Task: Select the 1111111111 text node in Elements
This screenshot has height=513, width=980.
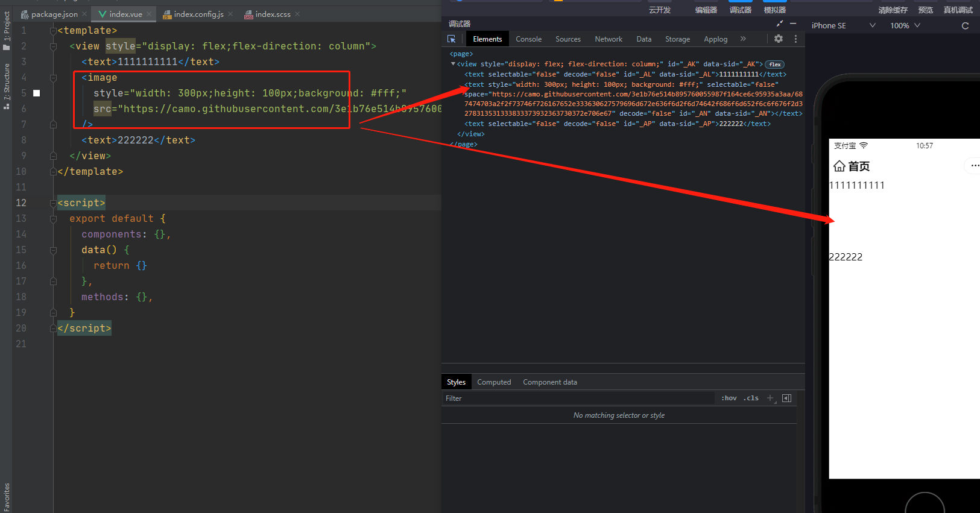Action: click(625, 74)
